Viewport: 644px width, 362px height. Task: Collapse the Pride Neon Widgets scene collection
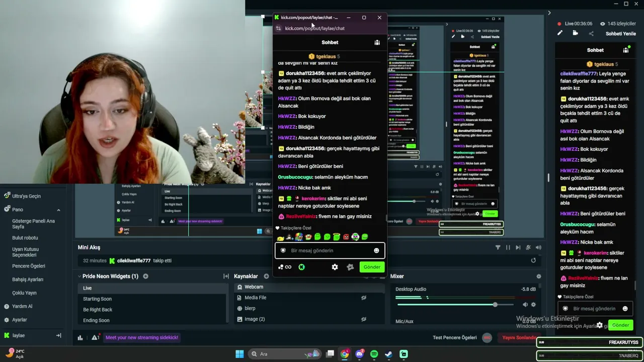(79, 276)
